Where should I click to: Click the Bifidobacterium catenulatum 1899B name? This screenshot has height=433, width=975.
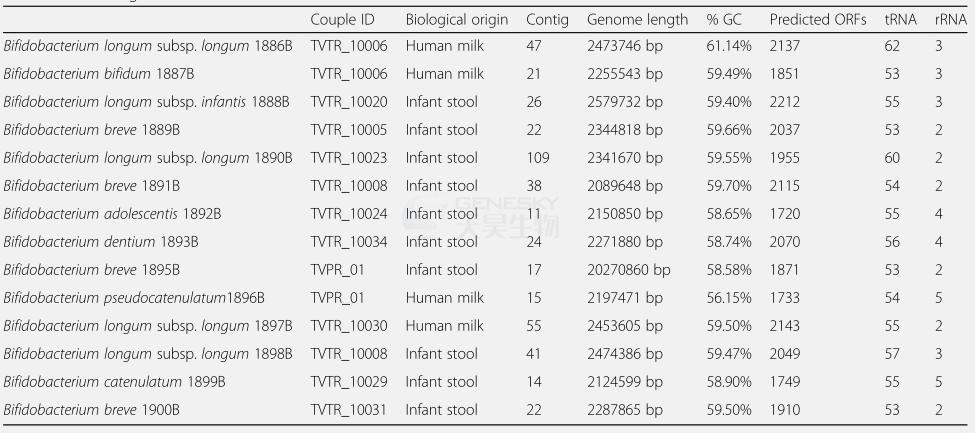pos(114,382)
